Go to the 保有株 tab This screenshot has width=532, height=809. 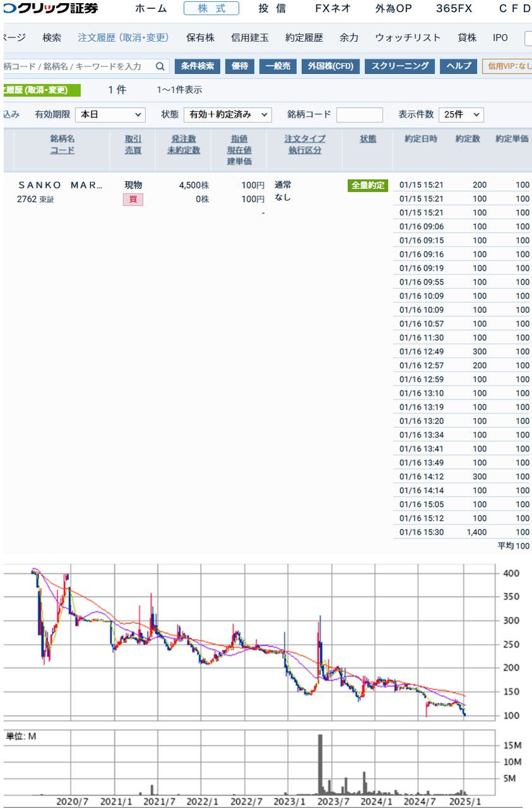200,38
